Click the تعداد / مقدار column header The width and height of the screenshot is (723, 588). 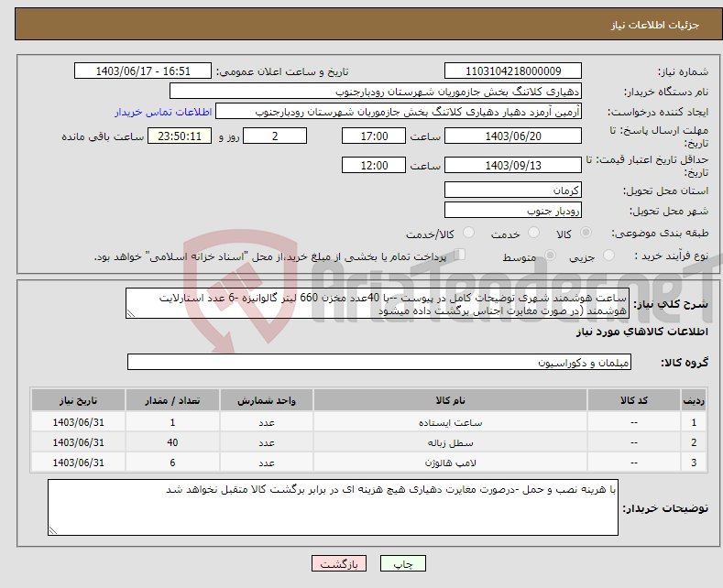[172, 400]
